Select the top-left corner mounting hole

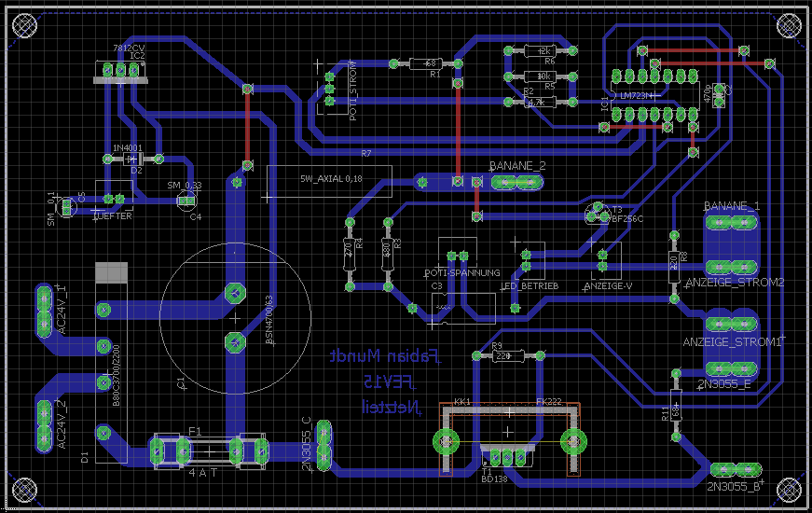[24, 24]
